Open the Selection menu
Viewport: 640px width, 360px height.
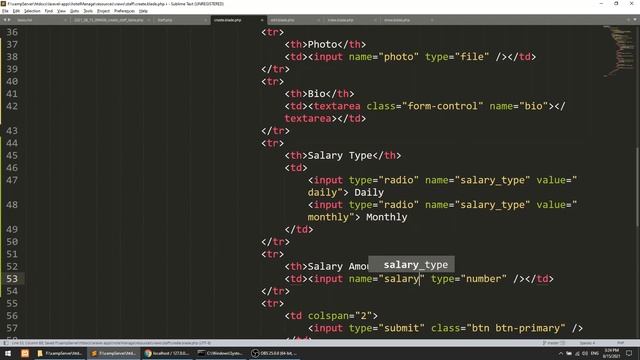(32, 11)
